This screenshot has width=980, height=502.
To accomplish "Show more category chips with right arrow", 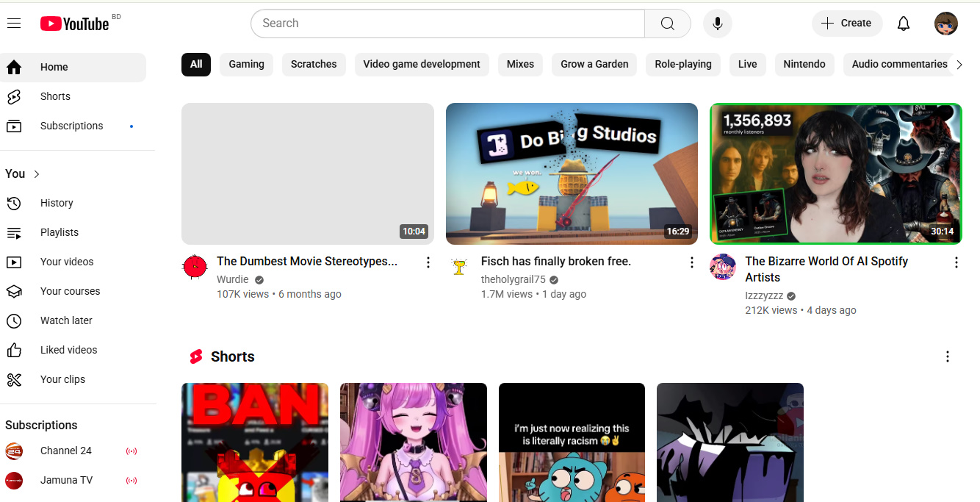I will (959, 65).
